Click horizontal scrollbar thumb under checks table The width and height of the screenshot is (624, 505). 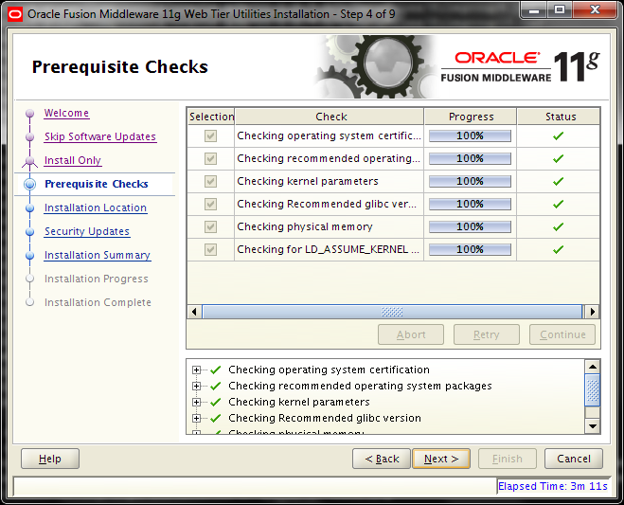pyautogui.click(x=392, y=312)
